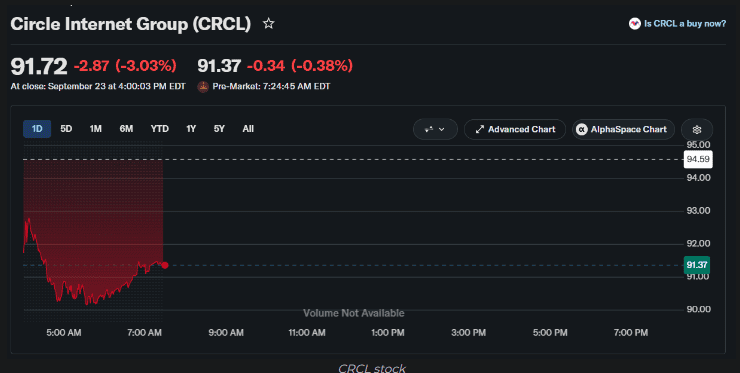Click the pre-market indicator icon

pyautogui.click(x=203, y=86)
